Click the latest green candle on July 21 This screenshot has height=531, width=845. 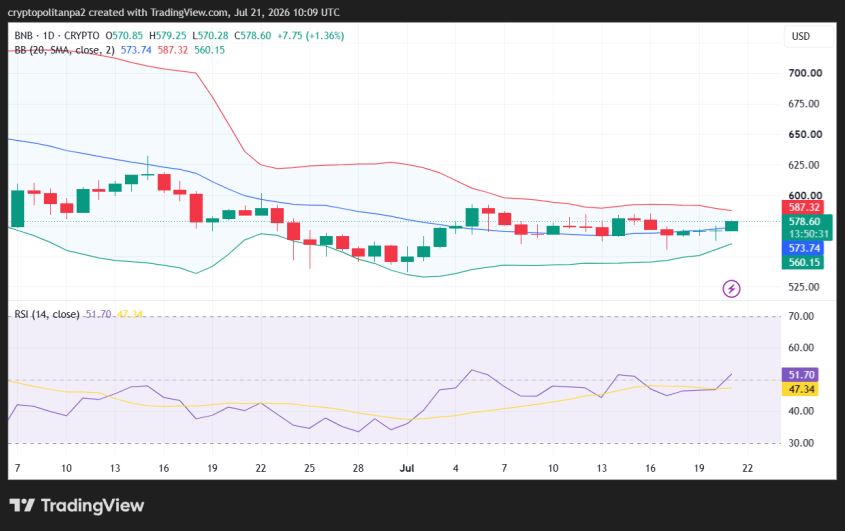tap(731, 226)
